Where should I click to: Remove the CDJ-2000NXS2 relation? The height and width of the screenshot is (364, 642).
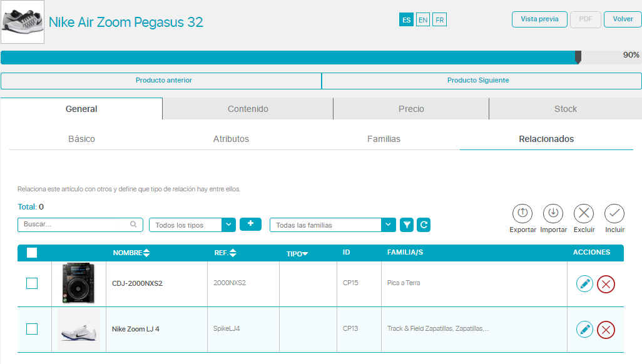coord(606,284)
